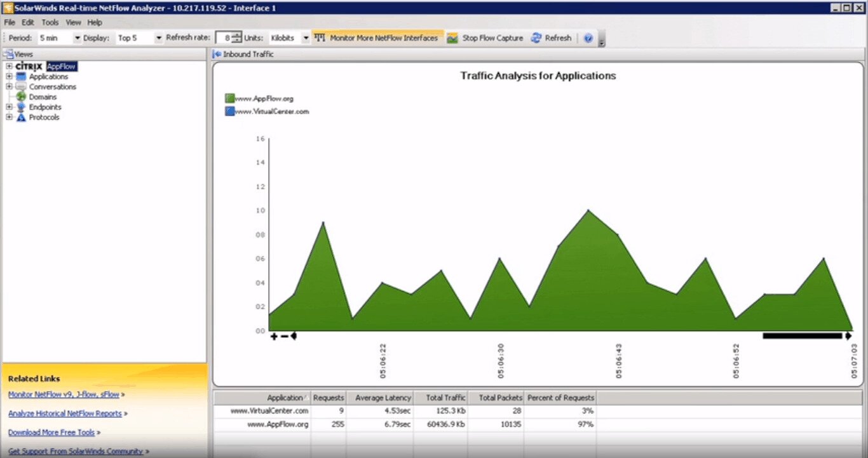Image resolution: width=868 pixels, height=458 pixels.
Task: Click the Monitor More NetFlow Interfaces icon
Action: 319,37
